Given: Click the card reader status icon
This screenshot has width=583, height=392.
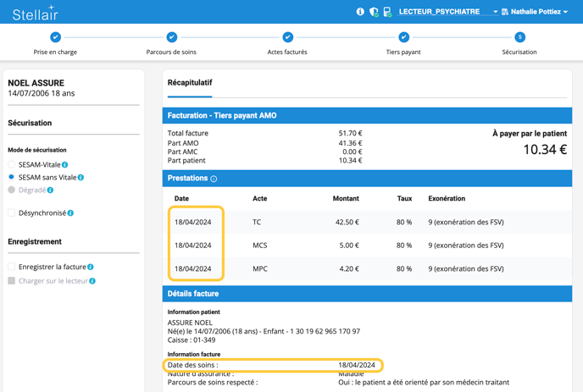Looking at the screenshot, I should coord(387,12).
